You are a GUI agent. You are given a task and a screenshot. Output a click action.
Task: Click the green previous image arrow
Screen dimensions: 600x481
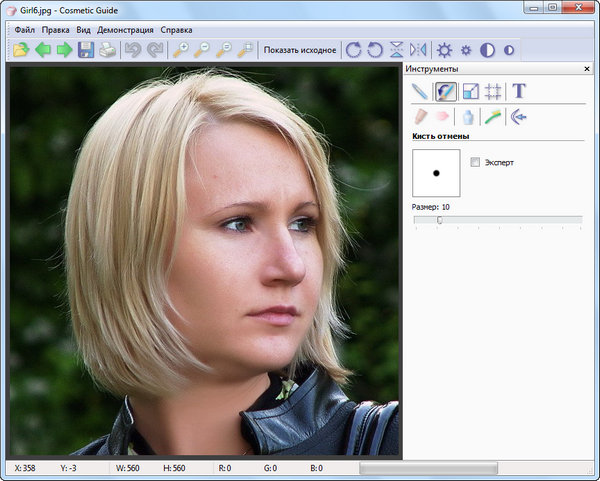coord(43,50)
